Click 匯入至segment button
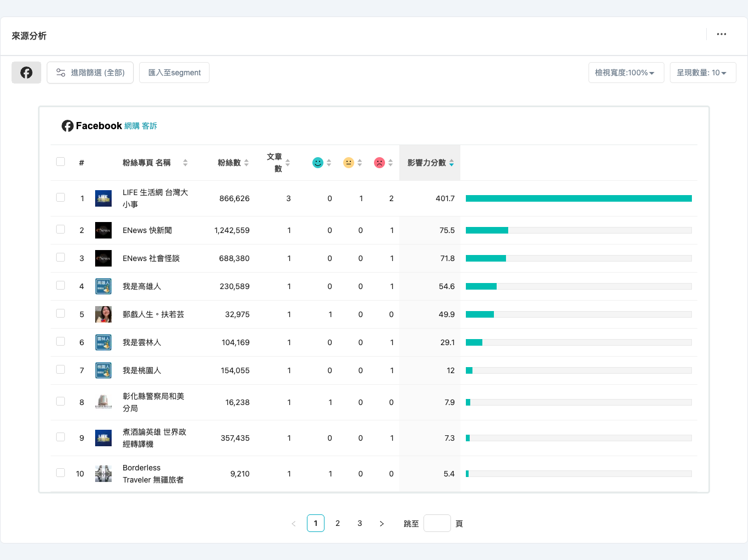 (x=174, y=73)
